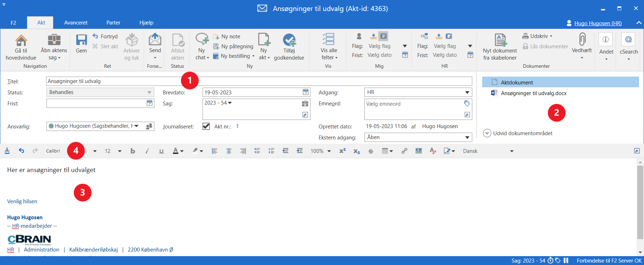Toggle italic formatting
Screen dimensions: 644x265
pyautogui.click(x=147, y=151)
